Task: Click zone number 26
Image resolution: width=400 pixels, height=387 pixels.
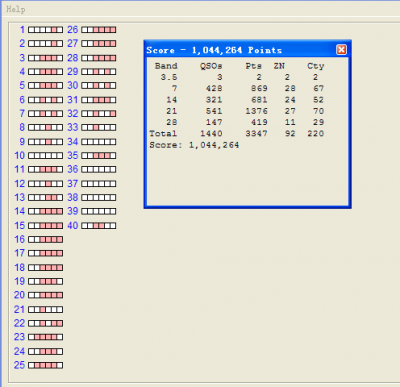Action: pos(72,30)
